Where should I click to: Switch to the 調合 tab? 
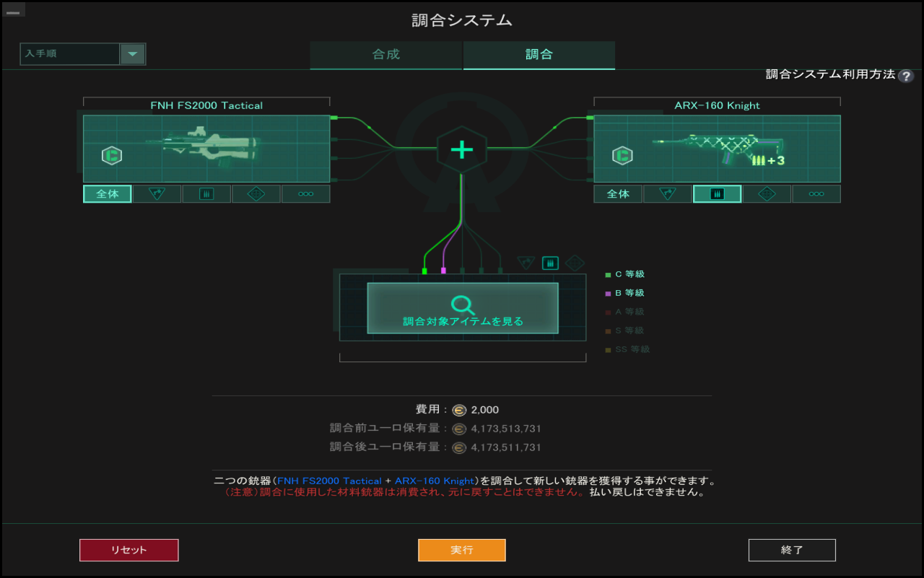[x=539, y=55]
